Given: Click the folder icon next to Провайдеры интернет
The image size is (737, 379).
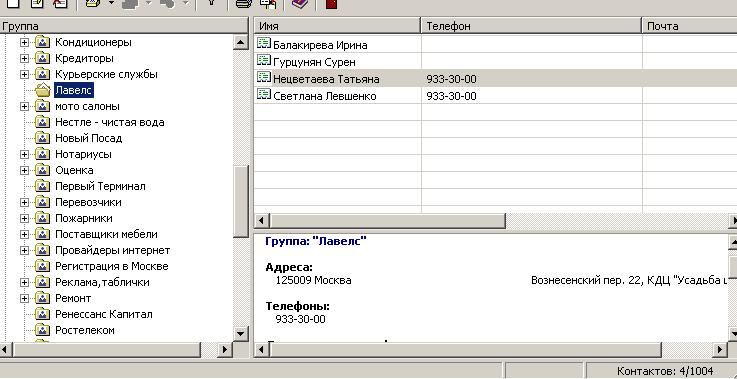Looking at the screenshot, I should 43,250.
